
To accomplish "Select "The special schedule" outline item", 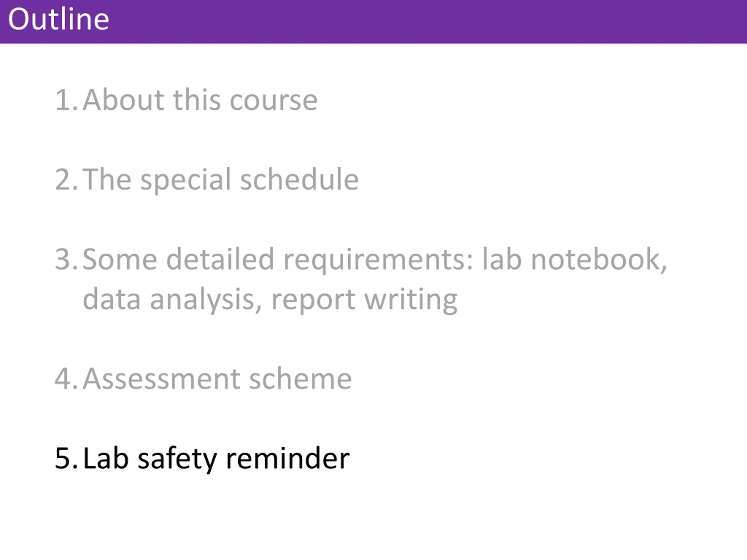I will [221, 180].
